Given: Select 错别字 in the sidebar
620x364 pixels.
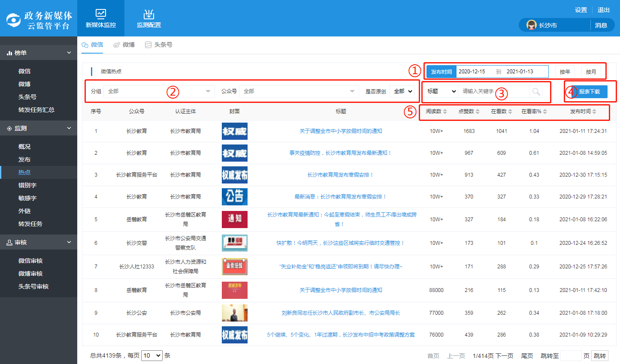Looking at the screenshot, I should point(27,185).
